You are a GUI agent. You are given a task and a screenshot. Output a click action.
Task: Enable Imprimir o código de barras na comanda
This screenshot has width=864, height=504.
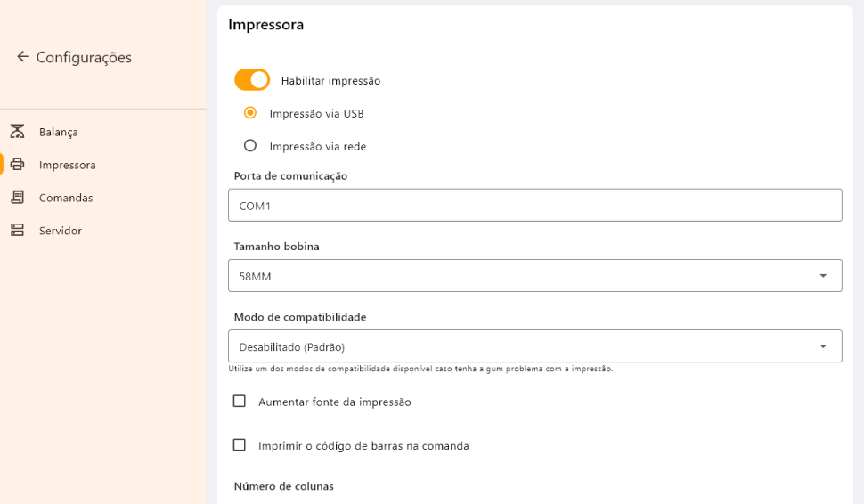pyautogui.click(x=240, y=445)
